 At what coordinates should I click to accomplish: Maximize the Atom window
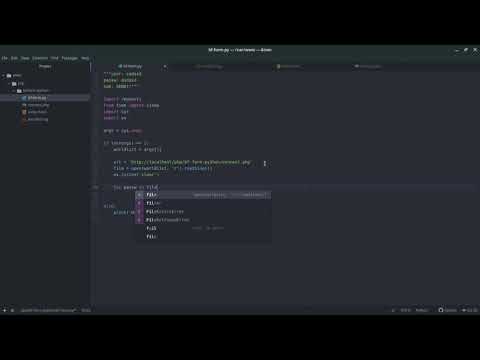tap(466, 50)
